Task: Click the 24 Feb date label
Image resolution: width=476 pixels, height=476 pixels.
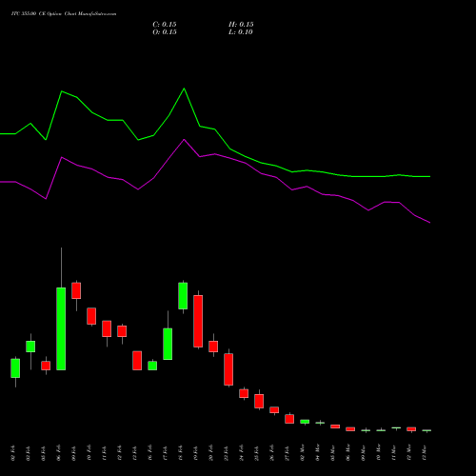Action: 242,453
